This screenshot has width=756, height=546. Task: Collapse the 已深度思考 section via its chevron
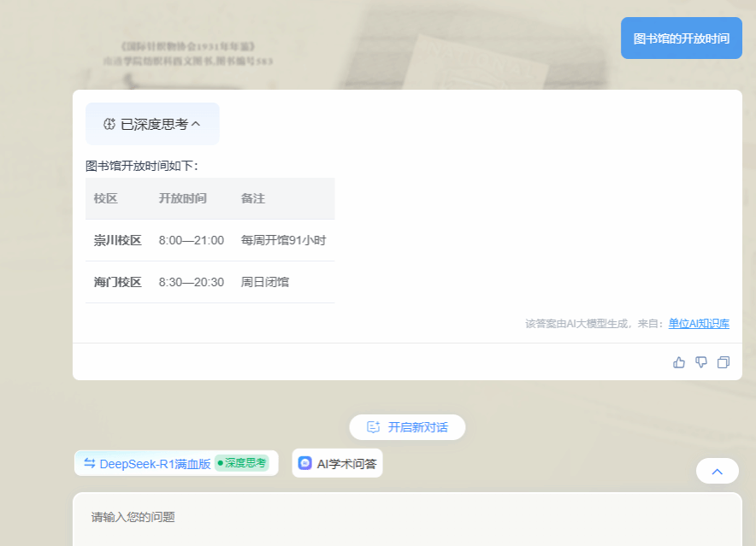pos(196,124)
